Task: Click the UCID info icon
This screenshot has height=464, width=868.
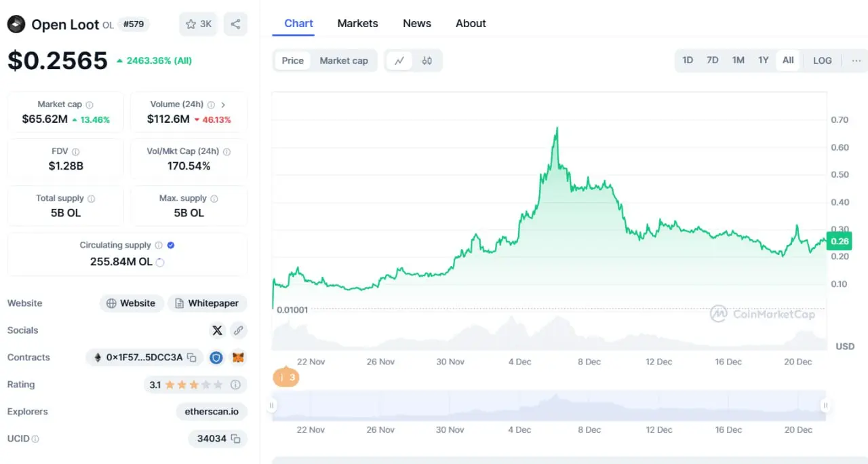Action: click(x=35, y=439)
